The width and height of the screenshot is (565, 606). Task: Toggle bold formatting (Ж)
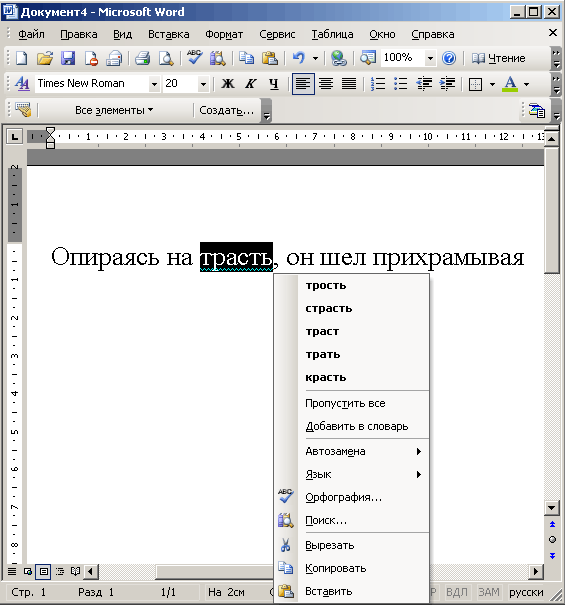[x=228, y=83]
